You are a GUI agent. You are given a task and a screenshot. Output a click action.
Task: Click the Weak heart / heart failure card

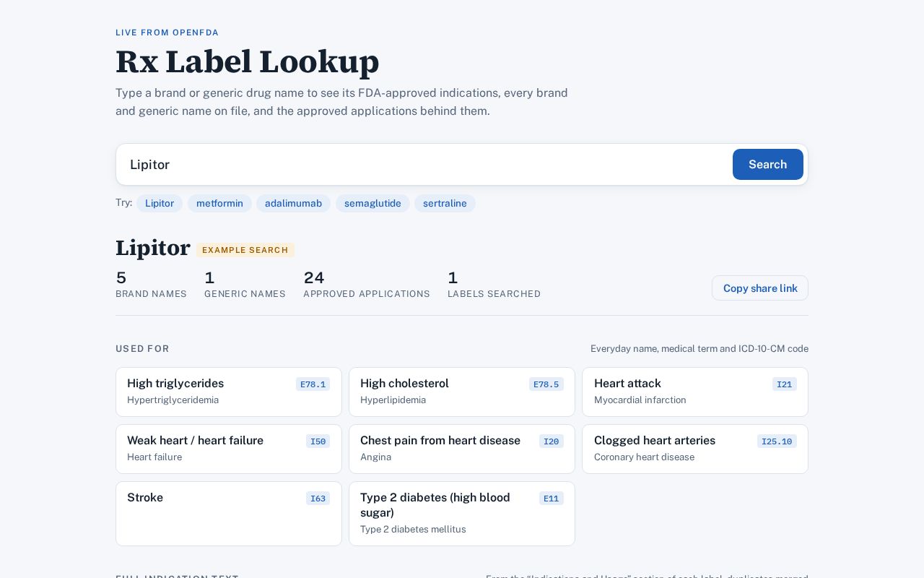229,449
